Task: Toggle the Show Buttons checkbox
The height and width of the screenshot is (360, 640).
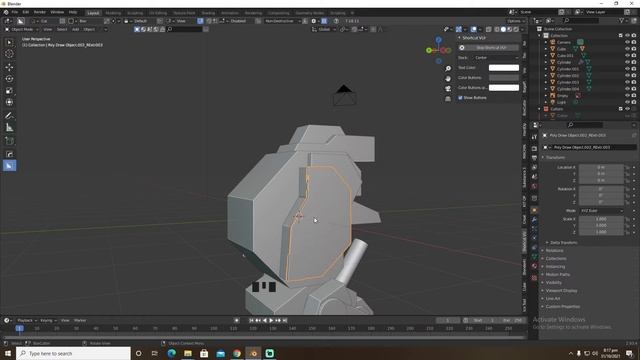Action: pyautogui.click(x=460, y=98)
